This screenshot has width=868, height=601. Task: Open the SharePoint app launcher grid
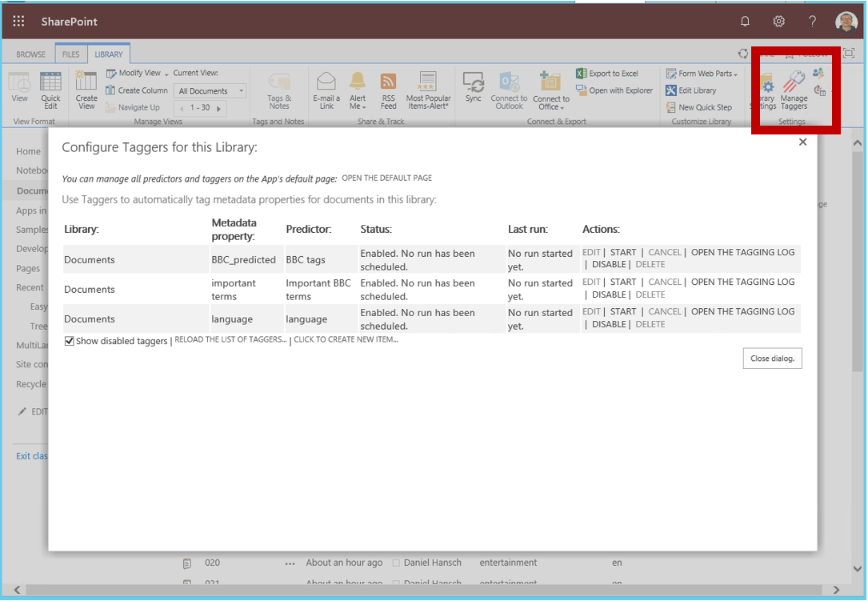(18, 22)
